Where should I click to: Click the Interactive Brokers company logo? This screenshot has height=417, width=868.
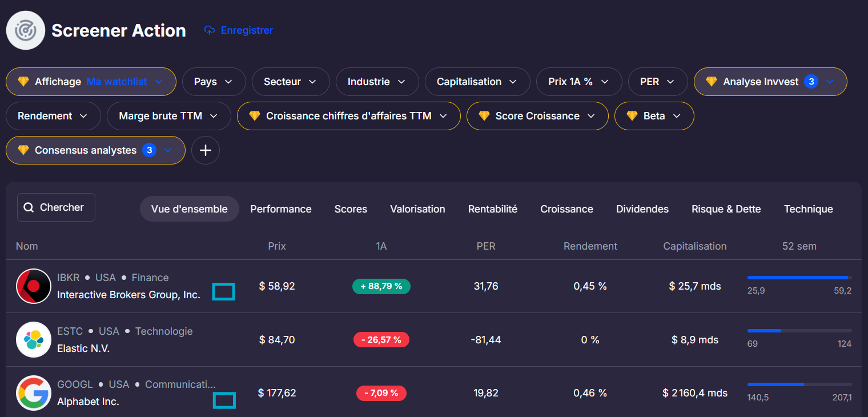(x=34, y=286)
